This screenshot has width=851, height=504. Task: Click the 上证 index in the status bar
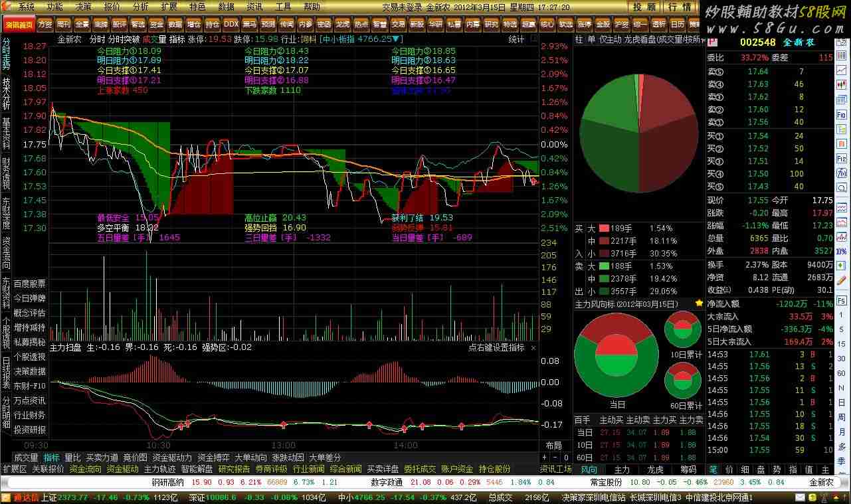click(48, 497)
